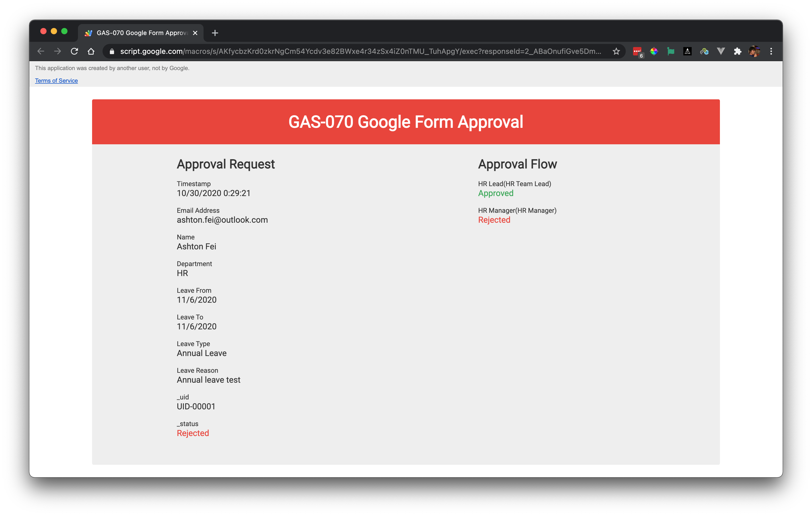Click the green flag extension icon
Viewport: 812px width, 516px height.
(671, 51)
